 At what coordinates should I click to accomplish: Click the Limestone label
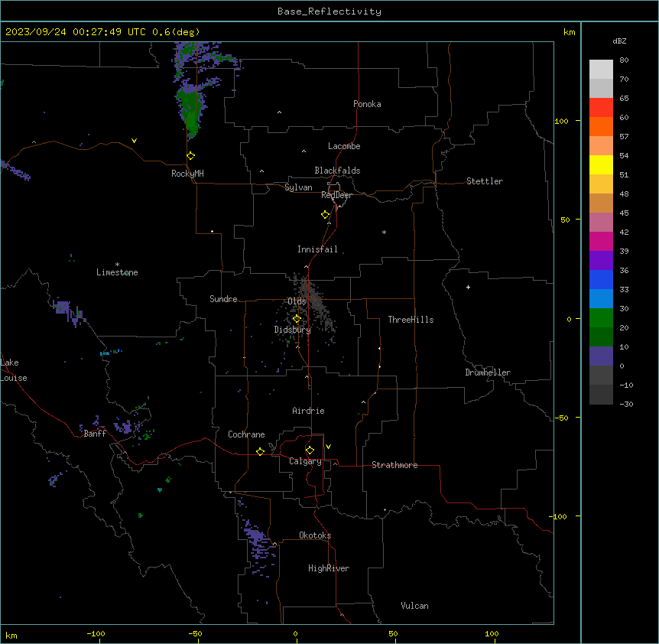117,272
